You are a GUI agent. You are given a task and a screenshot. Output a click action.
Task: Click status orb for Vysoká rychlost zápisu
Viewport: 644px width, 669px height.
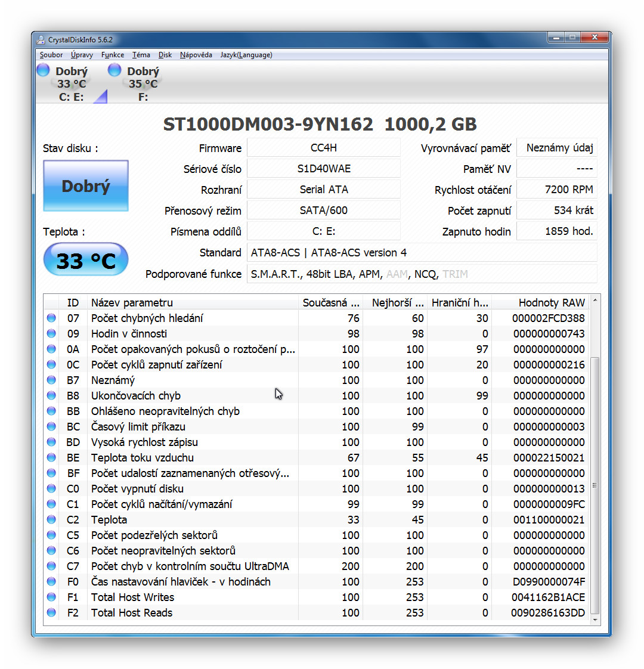pos(51,442)
